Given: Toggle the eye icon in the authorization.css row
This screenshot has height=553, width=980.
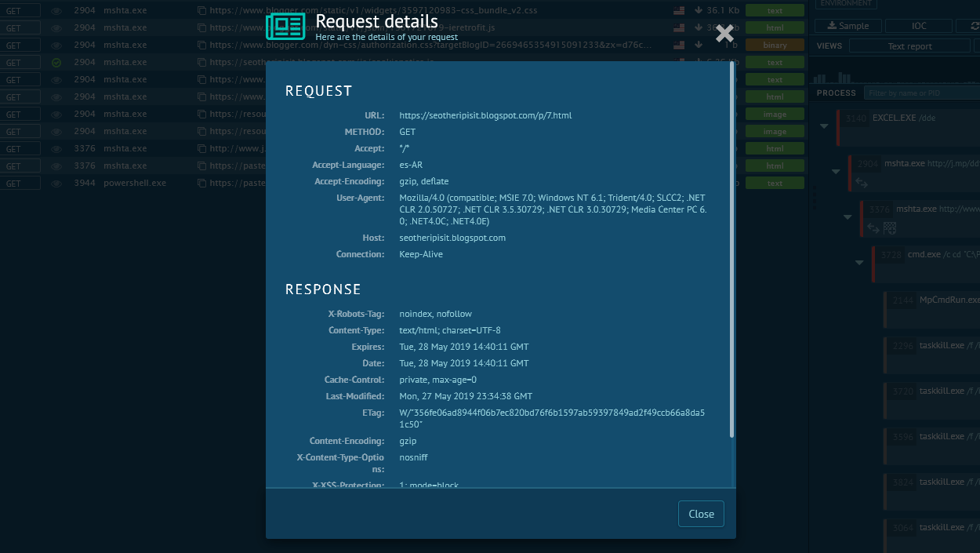Looking at the screenshot, I should 56,45.
